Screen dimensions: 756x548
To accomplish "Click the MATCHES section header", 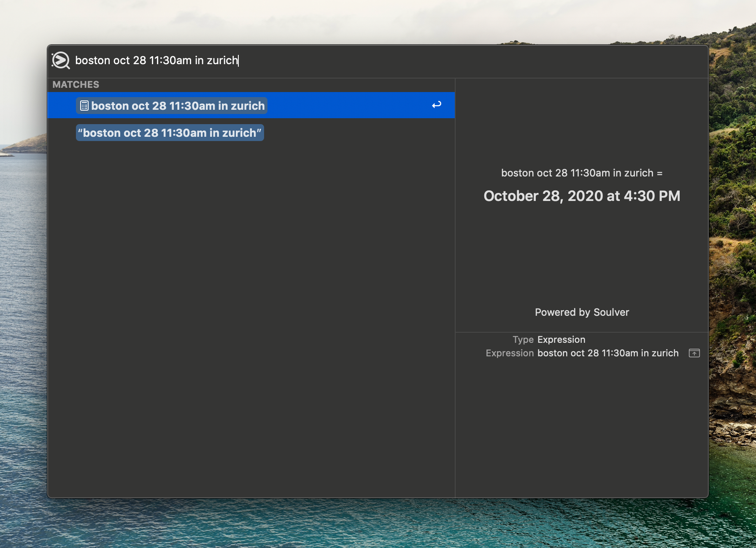I will 76,84.
